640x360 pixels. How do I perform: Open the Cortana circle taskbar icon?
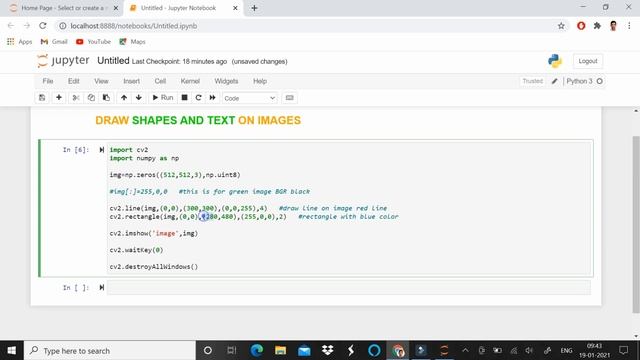(207, 350)
